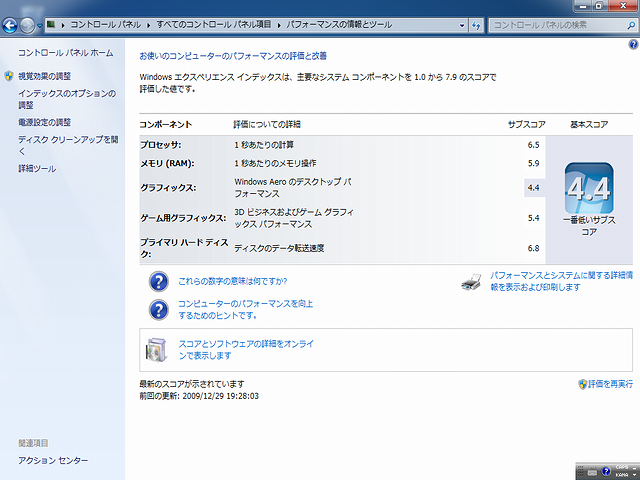Click the software box icon beside スコアとソフトウェアの詳細
Screen dimensions: 640x480
point(157,350)
